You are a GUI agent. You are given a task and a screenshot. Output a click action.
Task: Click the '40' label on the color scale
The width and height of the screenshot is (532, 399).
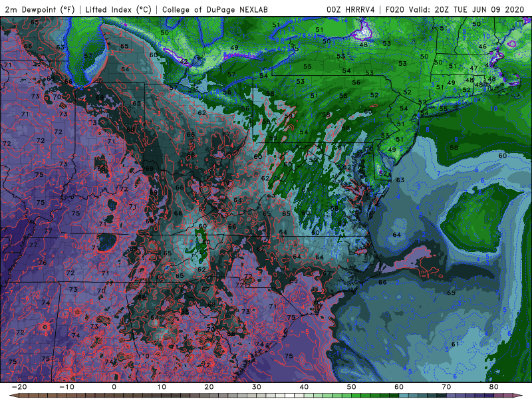click(304, 387)
